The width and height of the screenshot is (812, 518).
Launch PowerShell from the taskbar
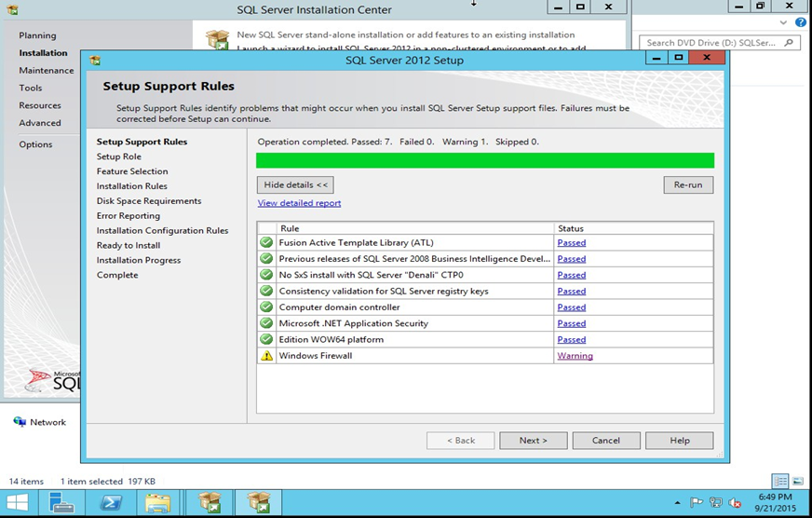(110, 503)
